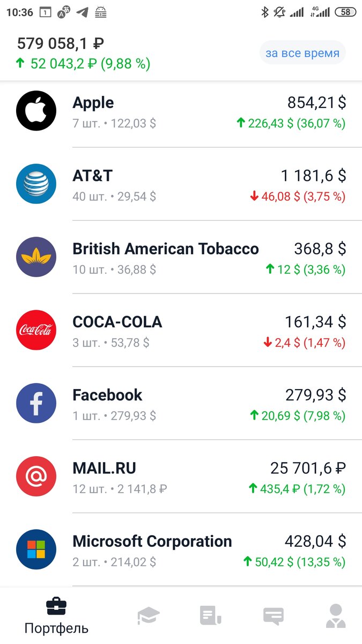Open the Facebook logo icon
Image resolution: width=362 pixels, height=644 pixels.
[x=36, y=403]
